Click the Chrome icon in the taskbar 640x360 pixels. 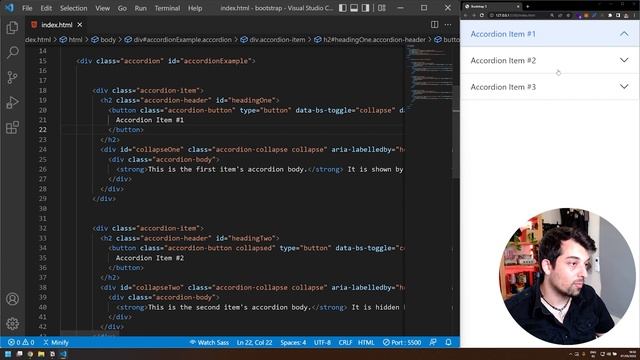pyautogui.click(x=30, y=354)
